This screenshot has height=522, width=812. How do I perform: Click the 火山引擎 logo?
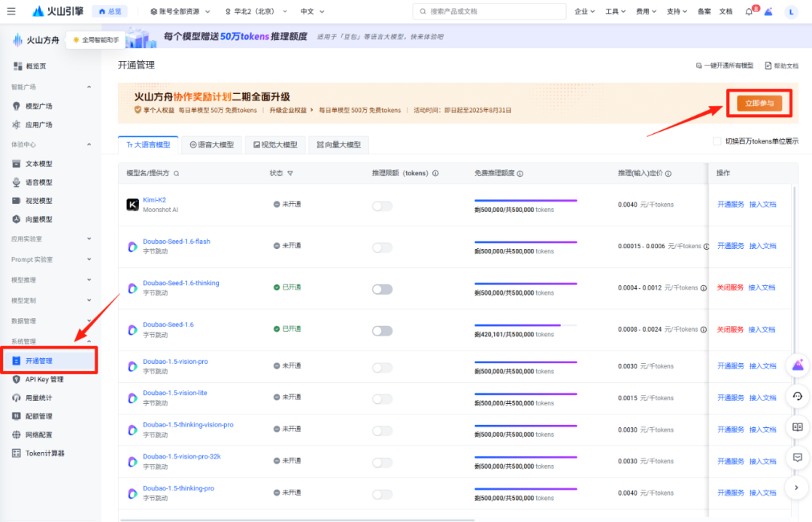click(57, 11)
